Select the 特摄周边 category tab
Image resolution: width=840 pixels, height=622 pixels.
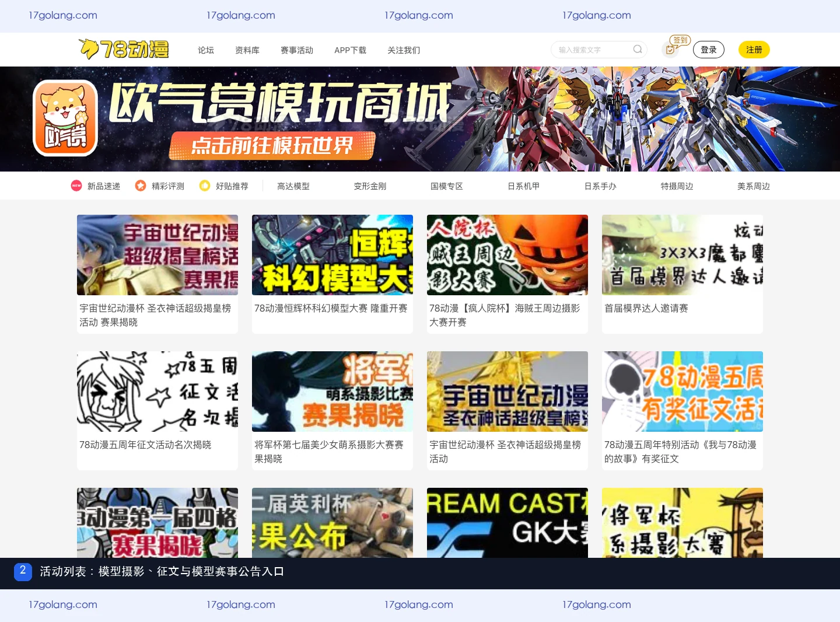tap(677, 186)
